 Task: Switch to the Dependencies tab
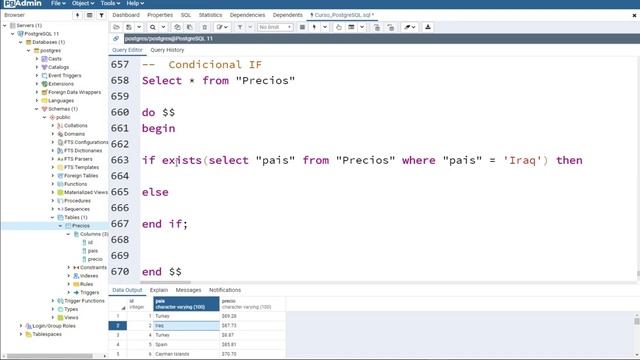pos(247,15)
